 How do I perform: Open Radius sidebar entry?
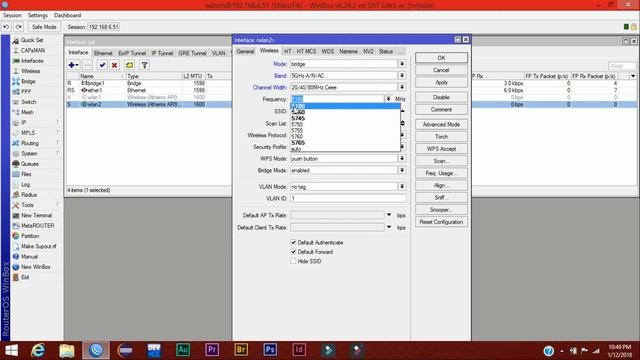click(x=29, y=195)
